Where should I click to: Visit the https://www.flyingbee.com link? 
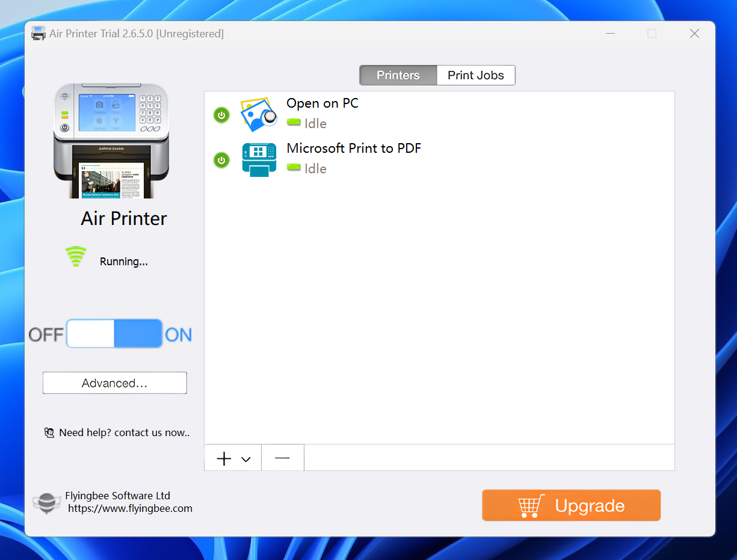pos(130,508)
